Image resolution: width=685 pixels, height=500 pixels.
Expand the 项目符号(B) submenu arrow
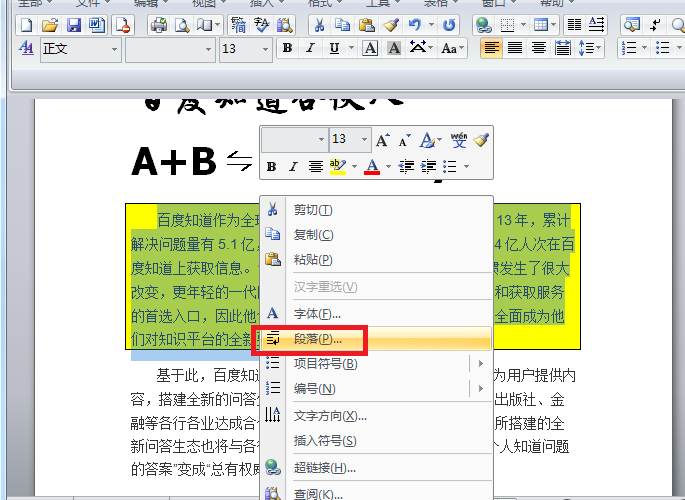pos(481,363)
